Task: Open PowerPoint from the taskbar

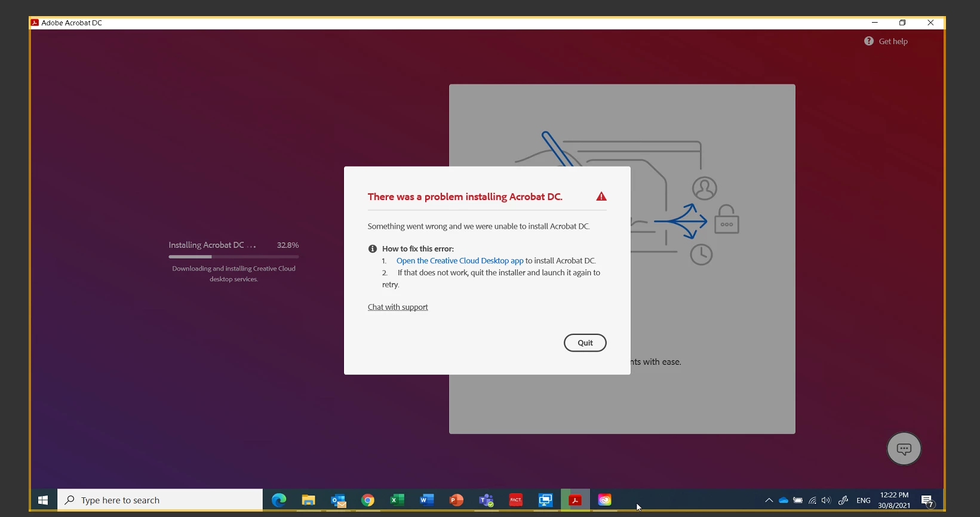Action: 456,500
